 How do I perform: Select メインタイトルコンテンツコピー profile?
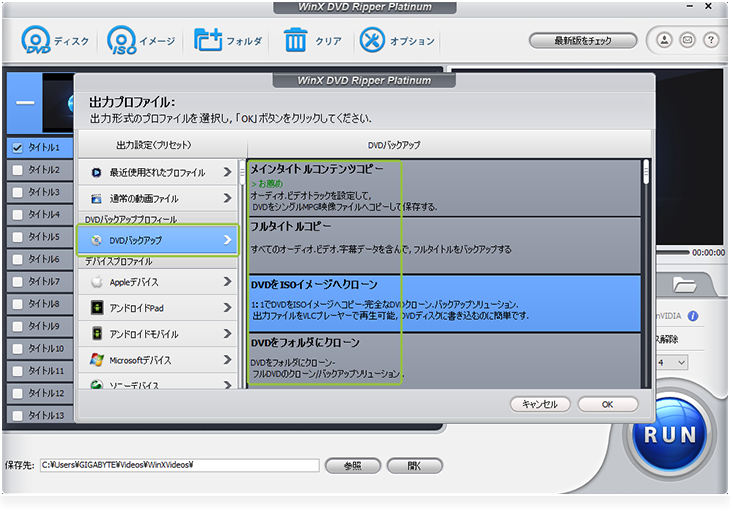445,188
